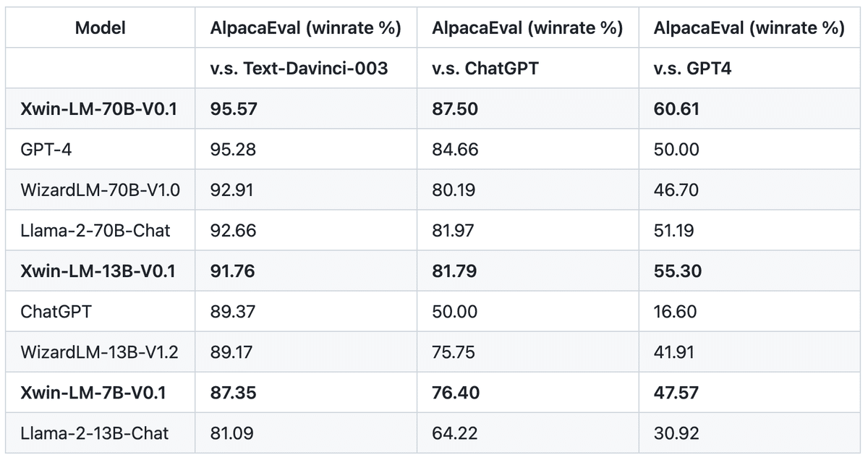Viewport: 868px width, 460px height.
Task: Click the 92.91 winrate value
Action: 233,190
